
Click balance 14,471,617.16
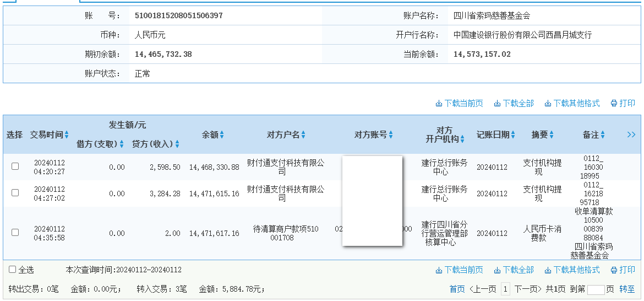tap(214, 234)
